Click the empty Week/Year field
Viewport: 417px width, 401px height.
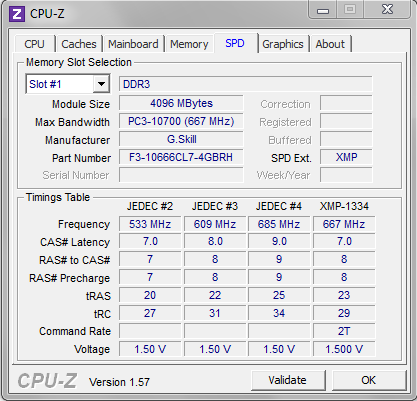(346, 175)
